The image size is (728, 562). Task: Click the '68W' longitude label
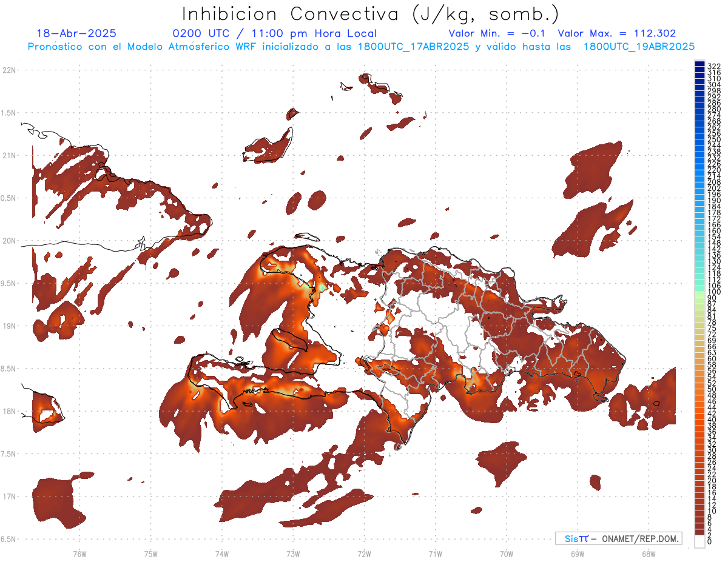[x=649, y=554]
